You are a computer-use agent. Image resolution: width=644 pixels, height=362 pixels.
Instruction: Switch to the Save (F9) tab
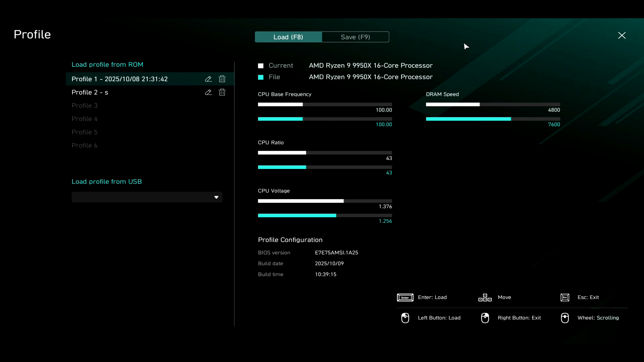point(355,37)
